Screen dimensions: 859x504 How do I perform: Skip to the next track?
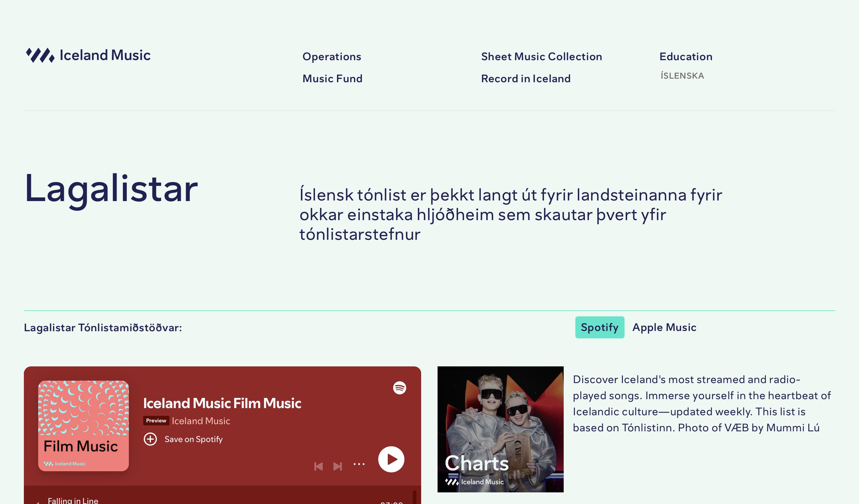coord(337,466)
